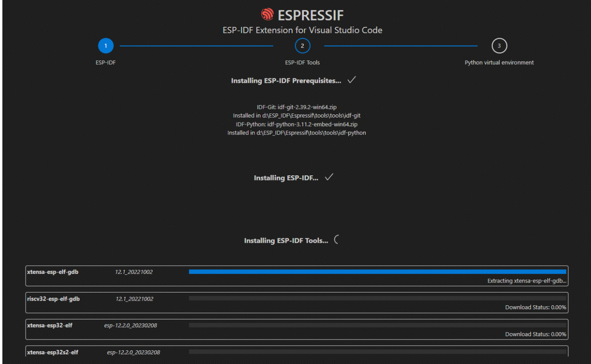Click Installing ESP-IDF Prerequisites text
The width and height of the screenshot is (591, 364).
286,81
